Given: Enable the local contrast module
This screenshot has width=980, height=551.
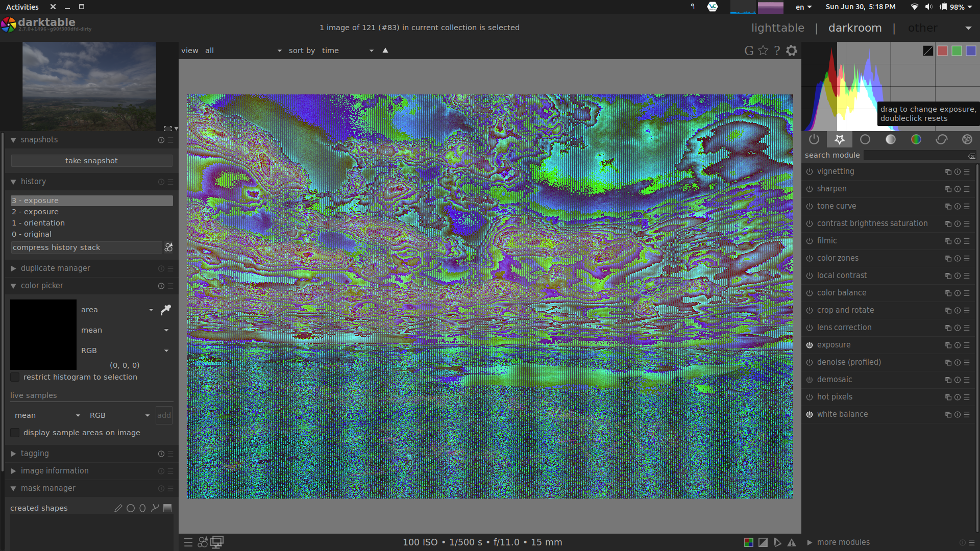Looking at the screenshot, I should (x=810, y=276).
